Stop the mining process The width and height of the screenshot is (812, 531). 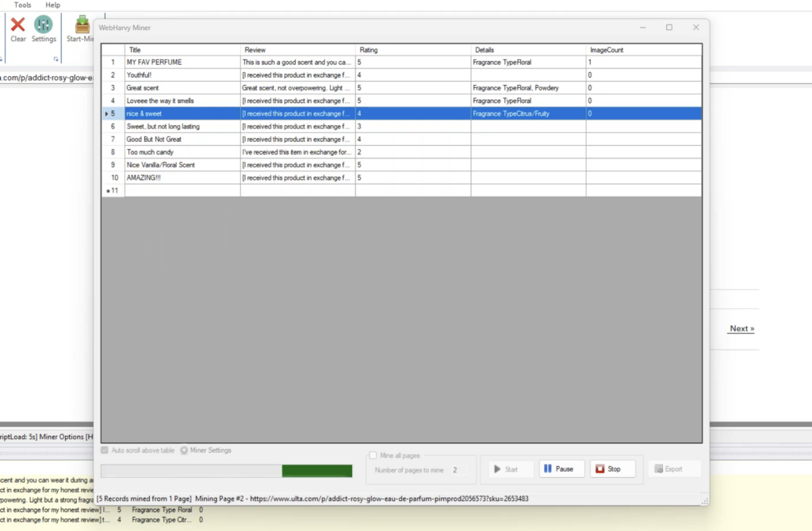coord(612,469)
